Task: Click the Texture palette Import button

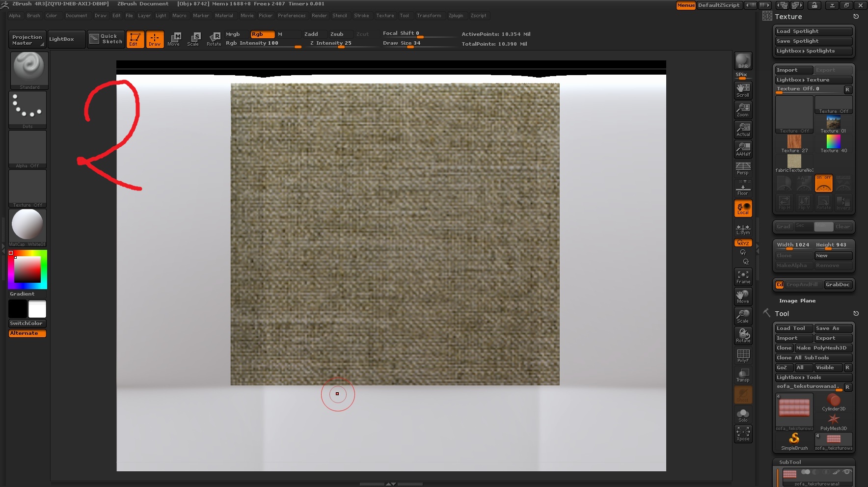Action: 794,70
